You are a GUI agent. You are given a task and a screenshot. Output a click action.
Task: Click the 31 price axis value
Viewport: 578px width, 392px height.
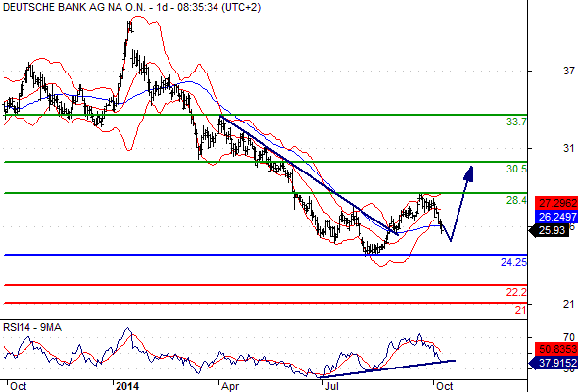click(x=569, y=148)
